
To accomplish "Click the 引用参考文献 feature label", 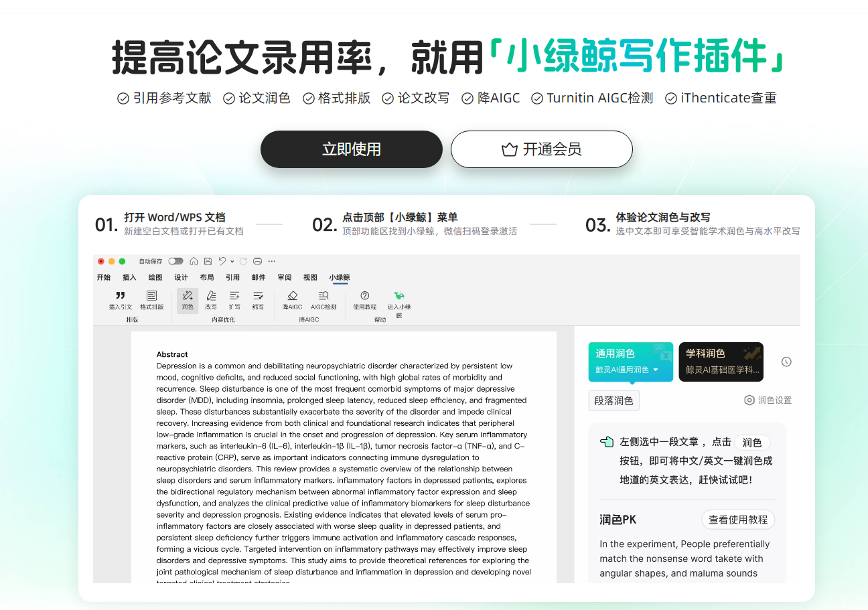I will (172, 98).
